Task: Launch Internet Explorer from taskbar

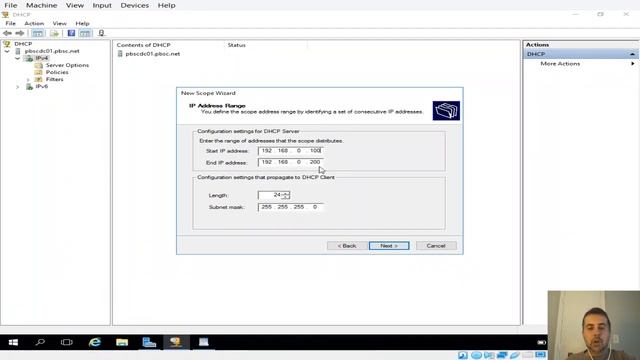Action: click(95, 342)
